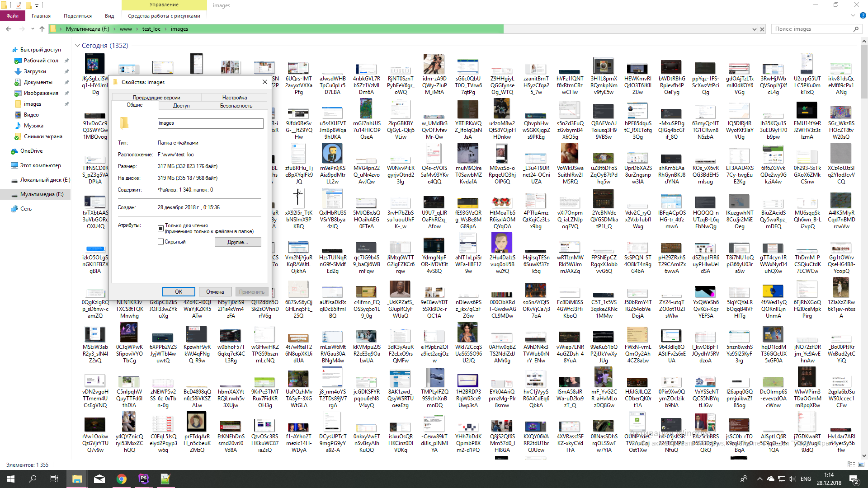Click the up-one-level arrow button

pos(42,29)
